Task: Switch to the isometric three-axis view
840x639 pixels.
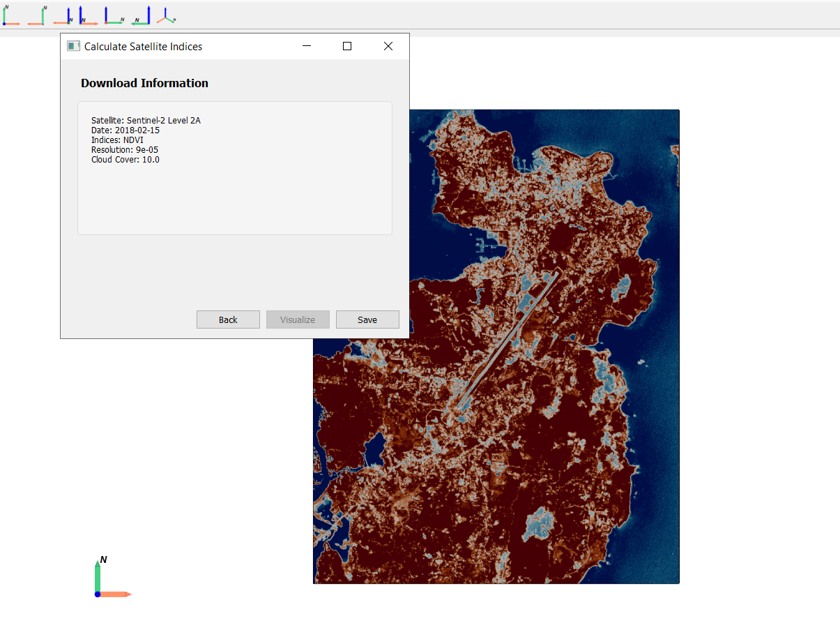Action: tap(166, 15)
